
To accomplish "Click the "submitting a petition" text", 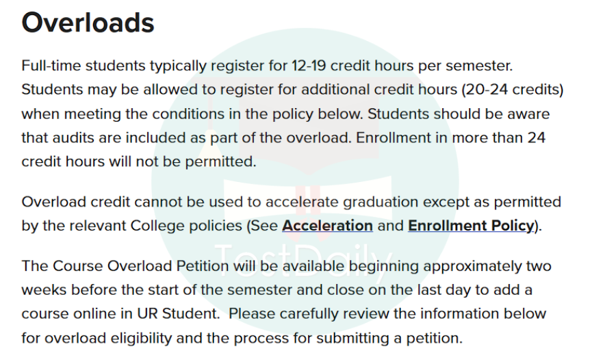I will 389,338.
